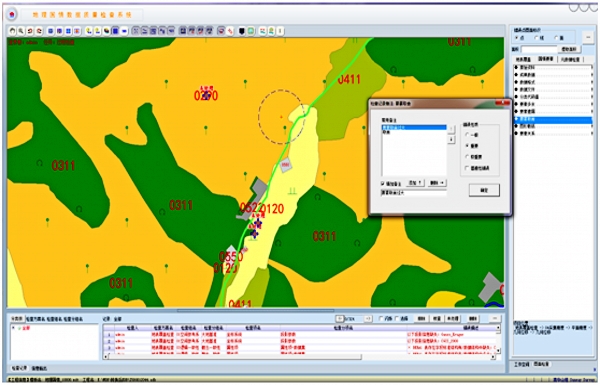Toggle the checkbox under the dialog remarks list

383,183
